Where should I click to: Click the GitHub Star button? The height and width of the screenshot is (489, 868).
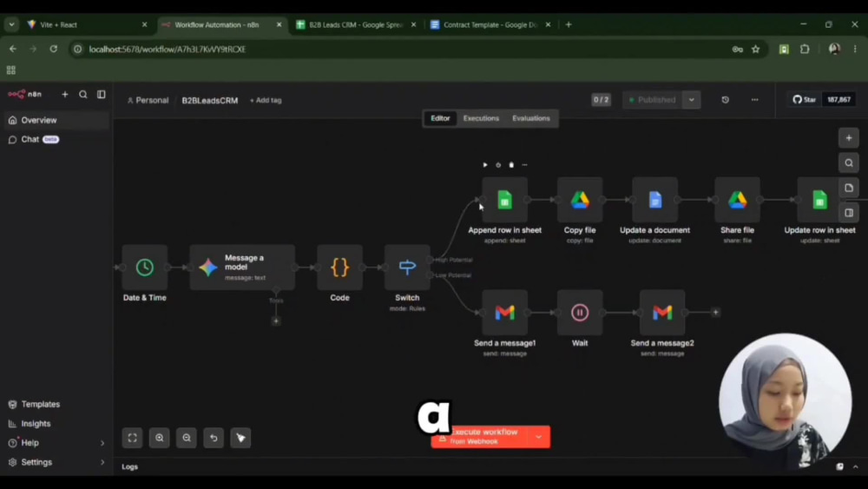pos(805,100)
